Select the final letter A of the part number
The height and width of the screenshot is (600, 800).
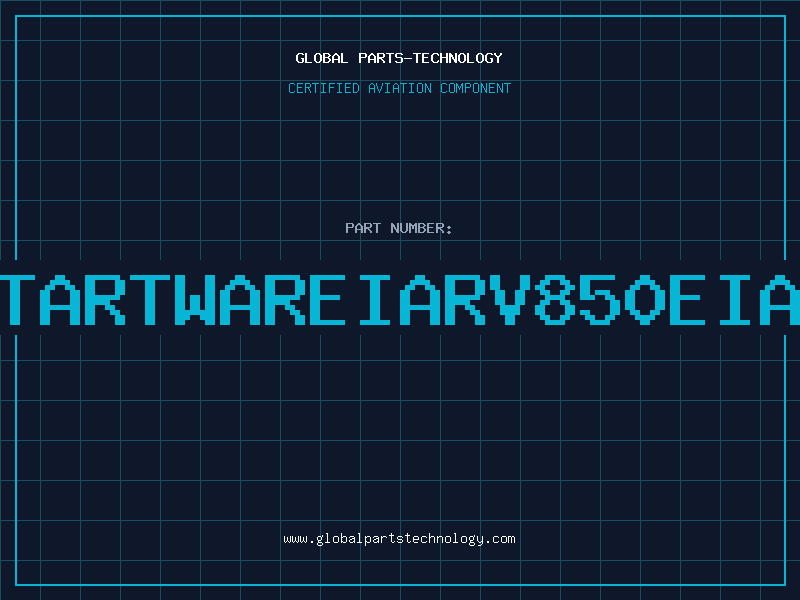pos(780,300)
